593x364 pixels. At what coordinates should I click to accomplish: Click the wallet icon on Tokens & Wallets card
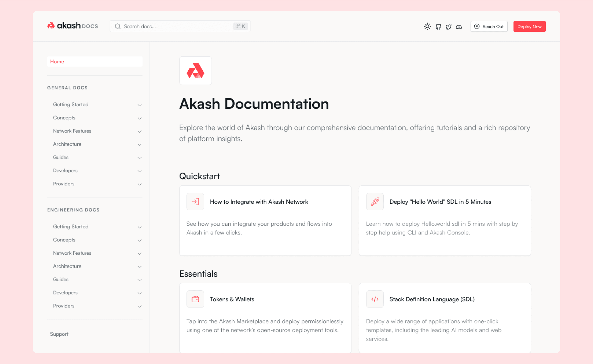tap(195, 299)
